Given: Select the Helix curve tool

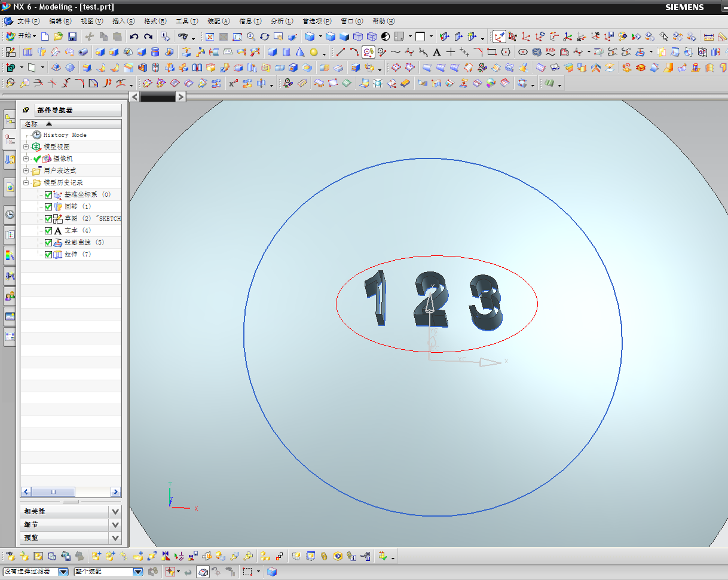Looking at the screenshot, I should pyautogui.click(x=537, y=52).
